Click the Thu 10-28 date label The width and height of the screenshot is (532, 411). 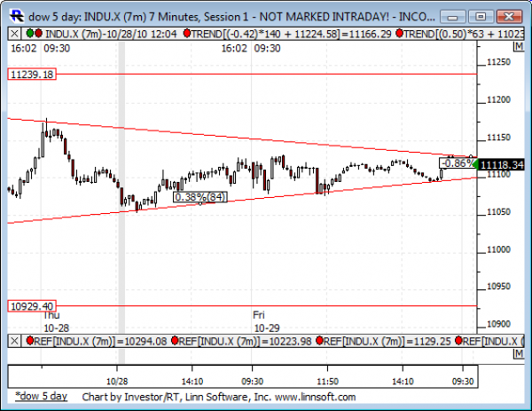(56, 321)
